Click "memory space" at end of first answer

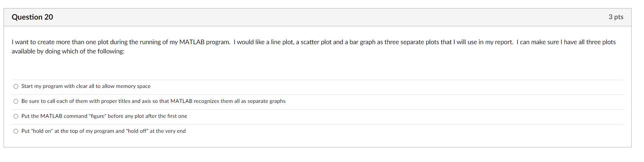133,86
